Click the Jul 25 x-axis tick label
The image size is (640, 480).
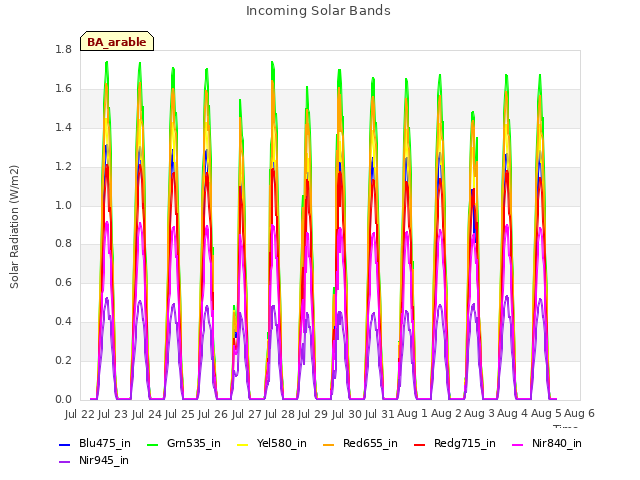click(x=180, y=414)
